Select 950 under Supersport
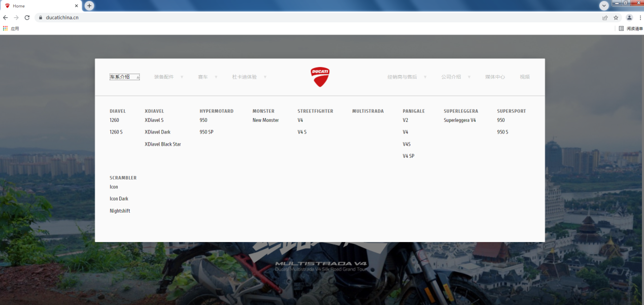The width and height of the screenshot is (644, 305). click(x=501, y=120)
